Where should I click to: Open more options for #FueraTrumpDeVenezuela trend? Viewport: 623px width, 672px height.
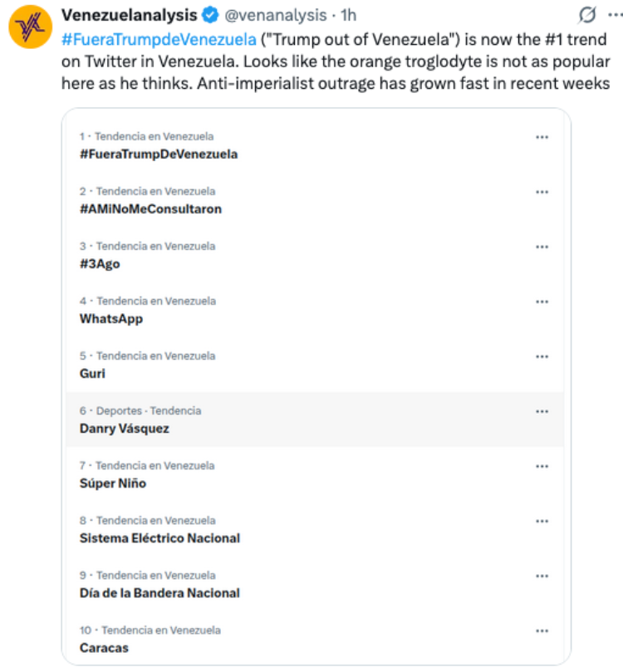coord(542,137)
